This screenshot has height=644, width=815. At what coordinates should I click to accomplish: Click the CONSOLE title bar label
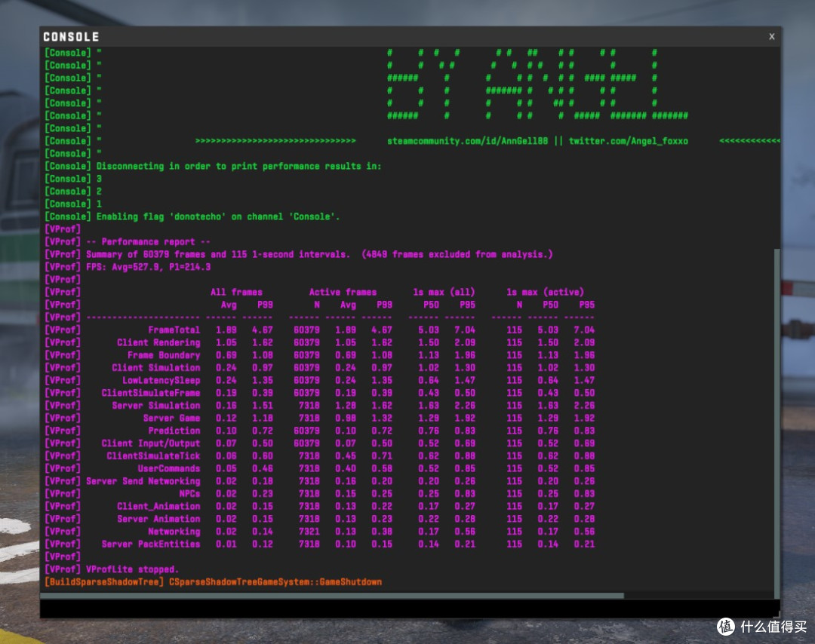click(71, 37)
